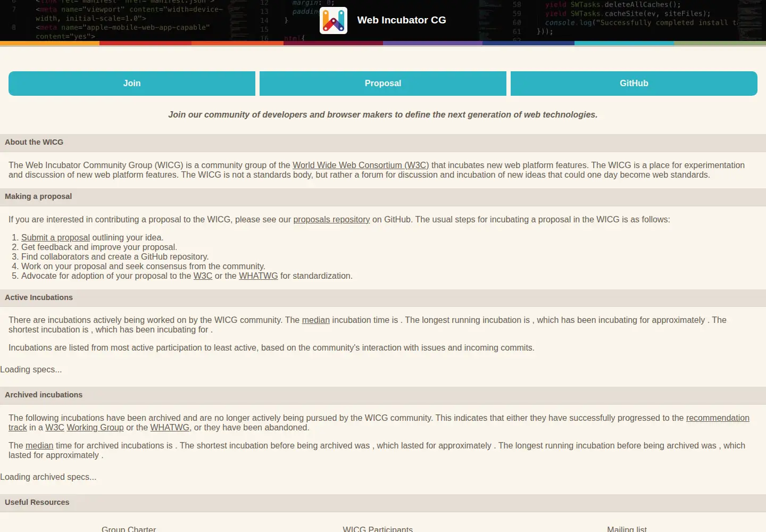The height and width of the screenshot is (532, 766).
Task: Click 'Find collaborators and create a GitHub repository' step
Action: pyautogui.click(x=115, y=257)
